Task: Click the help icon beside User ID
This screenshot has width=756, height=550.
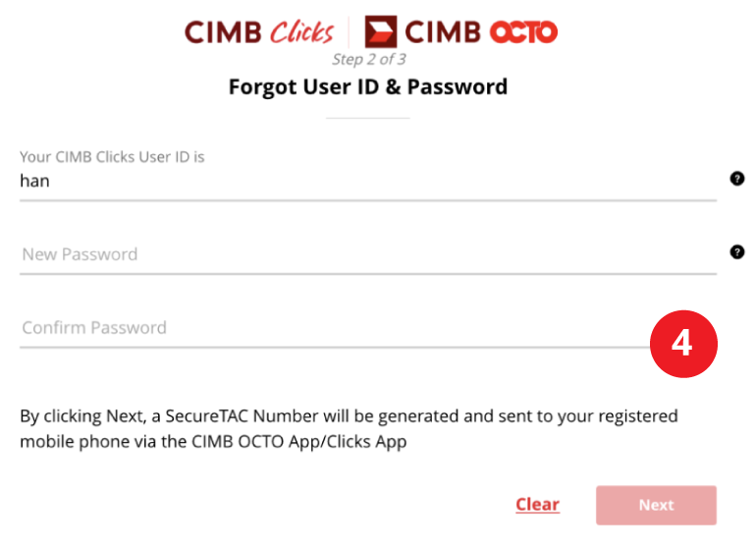Action: 736,179
